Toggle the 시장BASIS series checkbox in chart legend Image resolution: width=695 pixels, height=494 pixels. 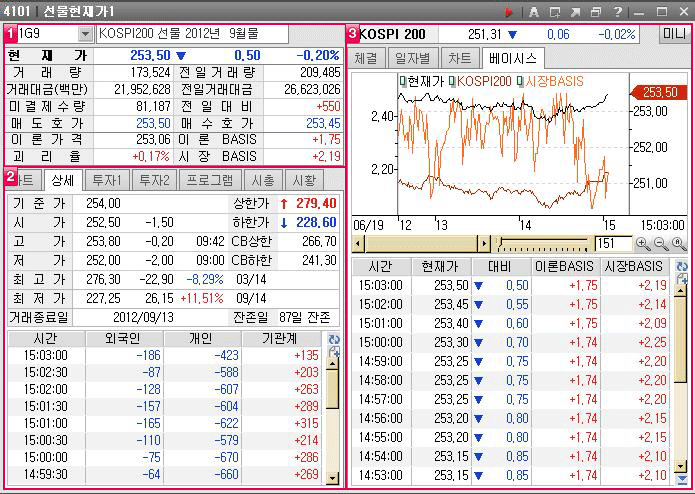click(521, 82)
